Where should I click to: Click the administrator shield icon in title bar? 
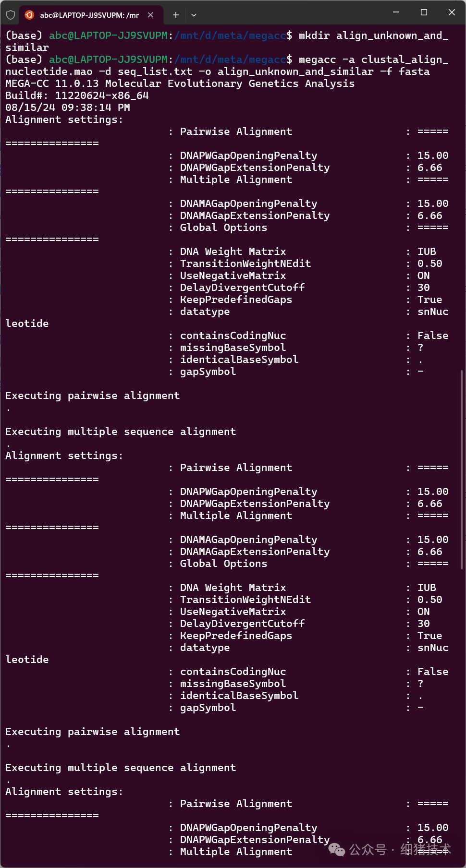coord(11,14)
